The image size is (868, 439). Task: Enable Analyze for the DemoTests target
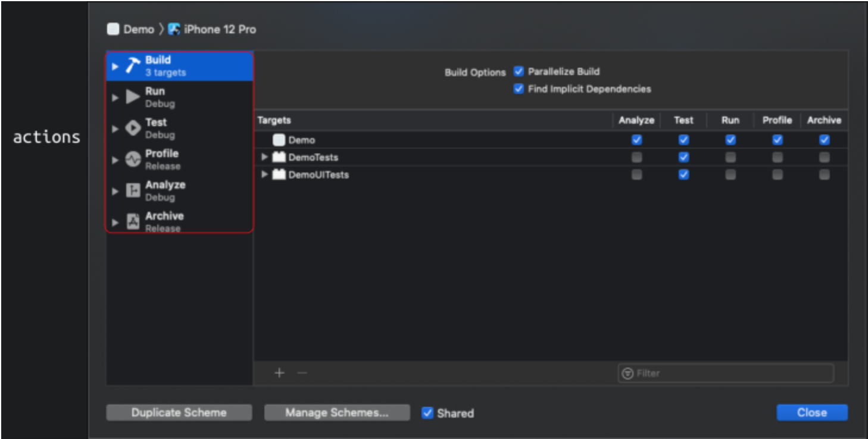[637, 158]
